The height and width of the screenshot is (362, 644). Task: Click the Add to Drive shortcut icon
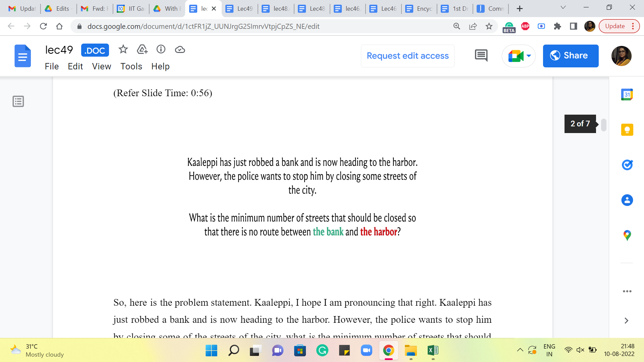tap(142, 50)
